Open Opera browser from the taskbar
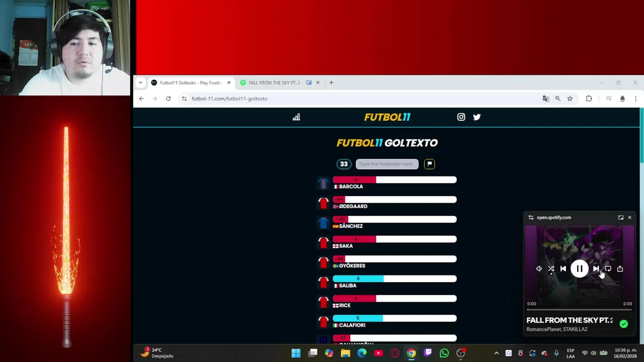 (x=395, y=353)
